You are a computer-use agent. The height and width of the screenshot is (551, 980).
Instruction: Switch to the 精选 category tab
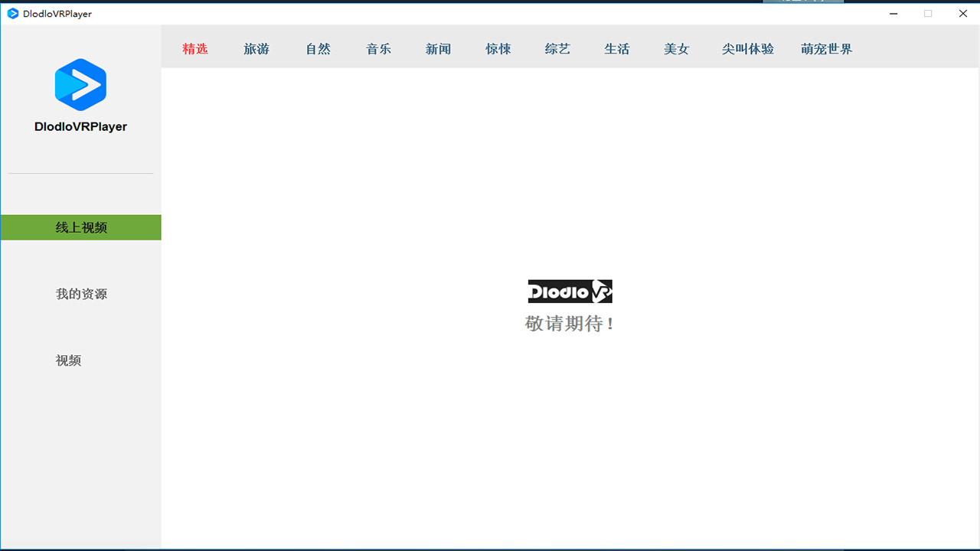[x=195, y=48]
